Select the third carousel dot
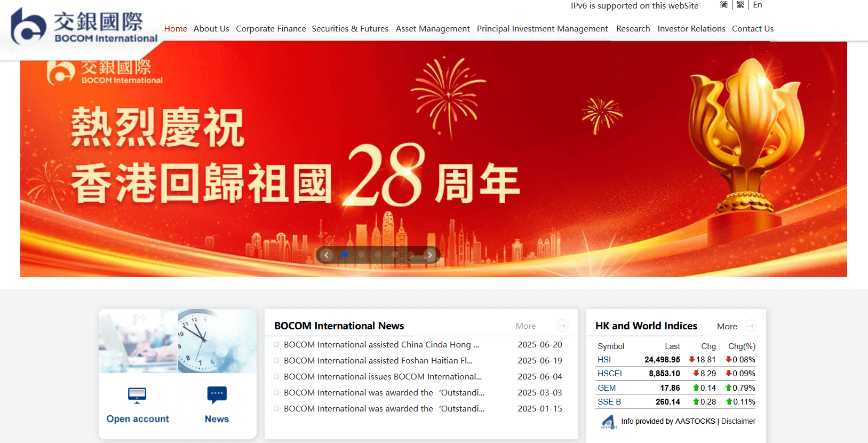Image resolution: width=868 pixels, height=443 pixels. 378,255
